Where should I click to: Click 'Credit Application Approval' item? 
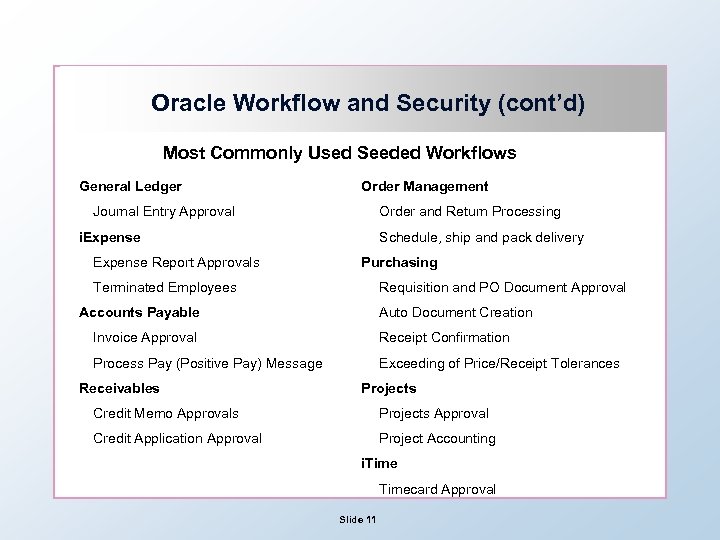coord(177,439)
